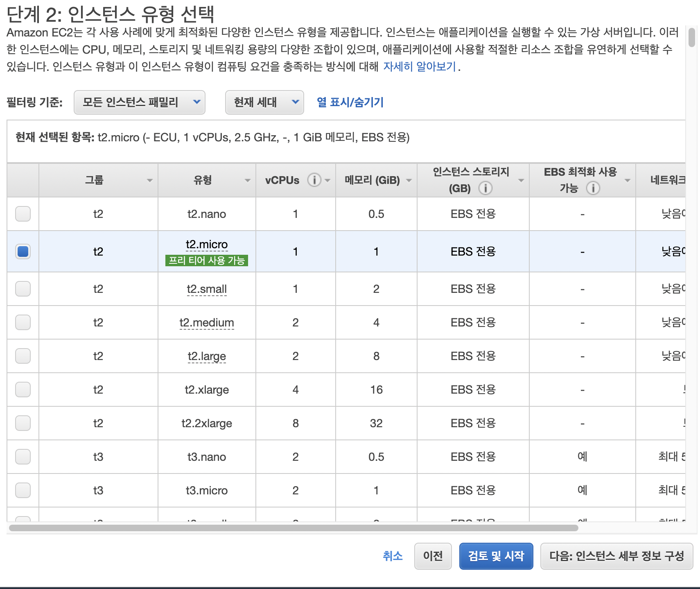
Task: Click the 취소 link
Action: 393,556
